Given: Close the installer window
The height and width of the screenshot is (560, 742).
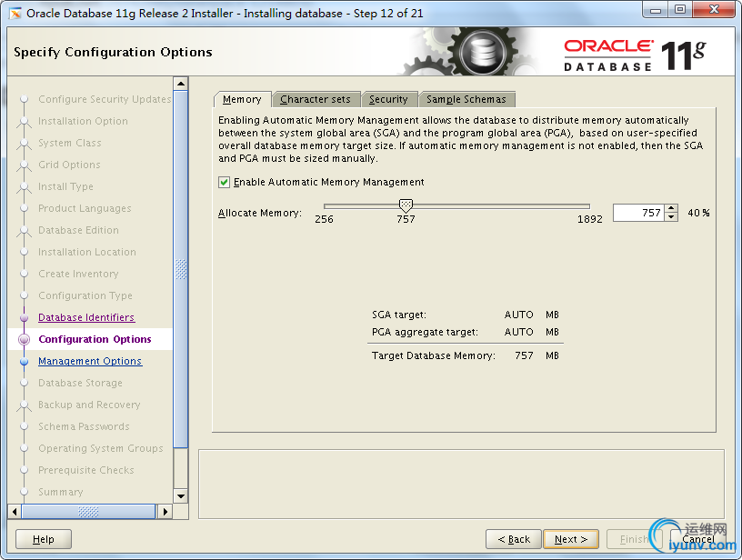Looking at the screenshot, I should pos(715,10).
